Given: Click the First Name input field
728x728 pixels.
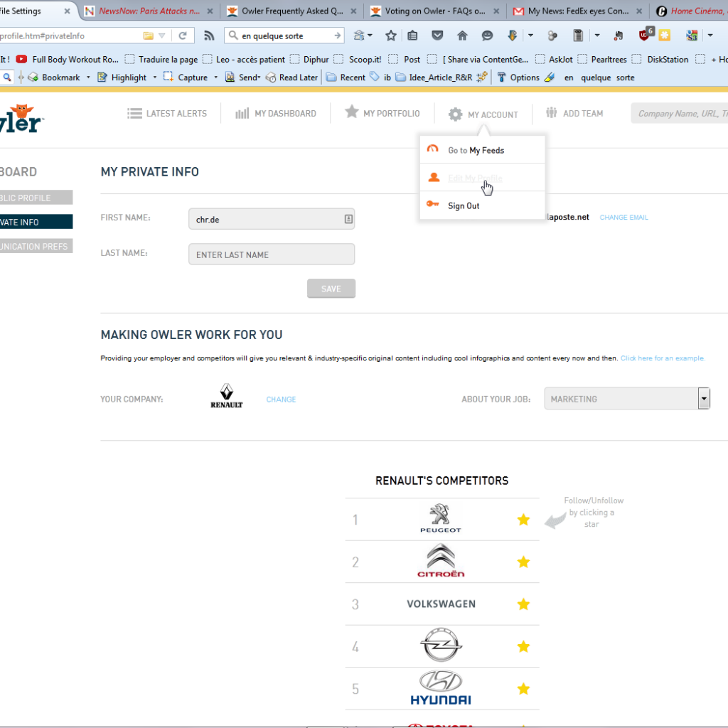Looking at the screenshot, I should pyautogui.click(x=272, y=219).
